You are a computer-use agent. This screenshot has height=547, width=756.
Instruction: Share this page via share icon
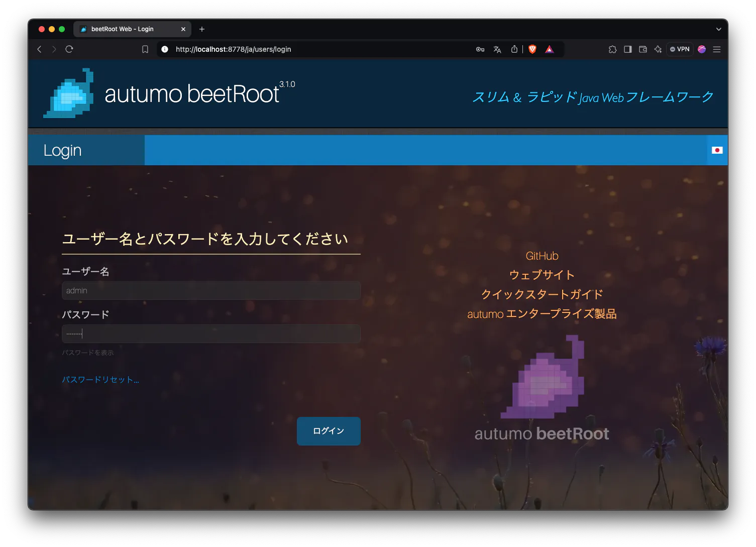click(514, 49)
